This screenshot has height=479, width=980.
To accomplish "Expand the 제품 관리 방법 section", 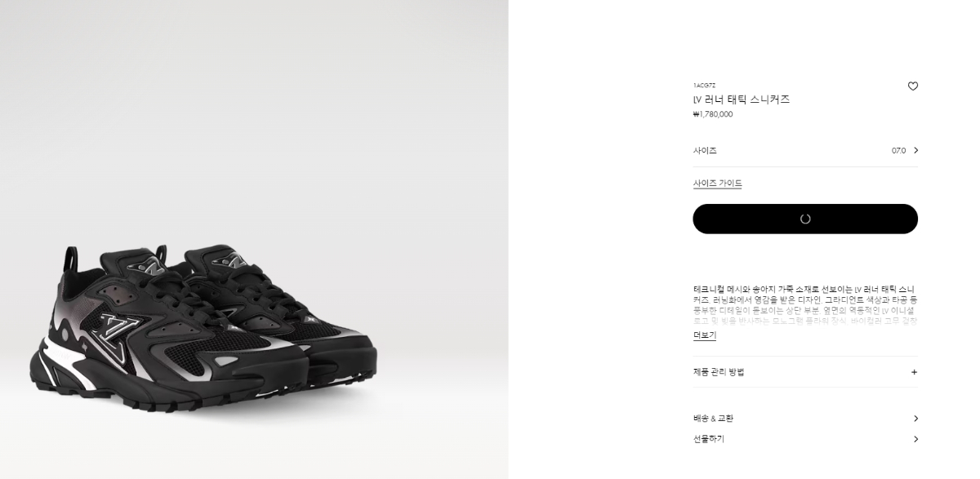I will point(805,372).
